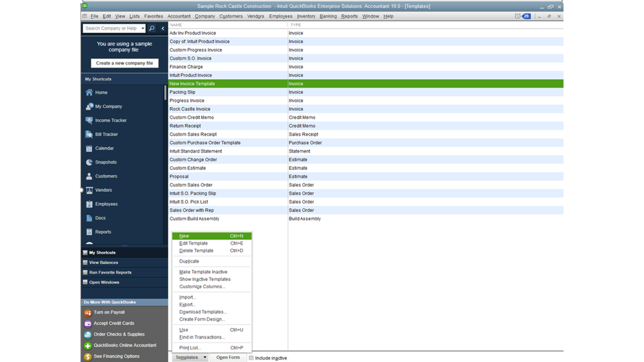Select the Sales Order with Rep row
The image size is (644, 362).
(x=366, y=210)
